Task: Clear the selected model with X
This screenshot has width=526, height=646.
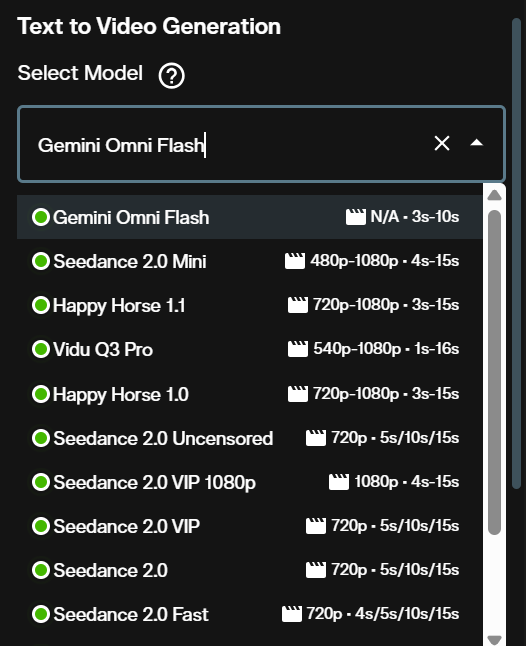Action: [442, 143]
